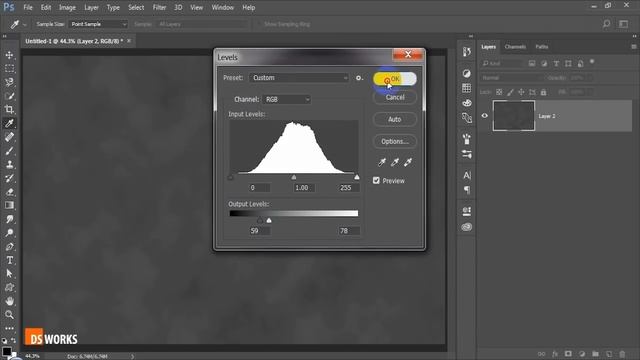Screen dimensions: 640x360
Task: Toggle lock all padlock icon
Action: point(543,92)
